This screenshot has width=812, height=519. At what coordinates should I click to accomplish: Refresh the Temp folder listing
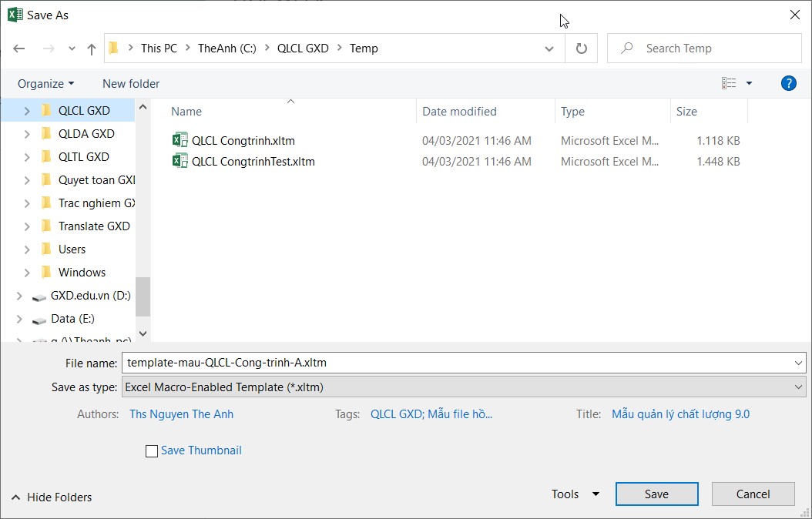[x=582, y=49]
